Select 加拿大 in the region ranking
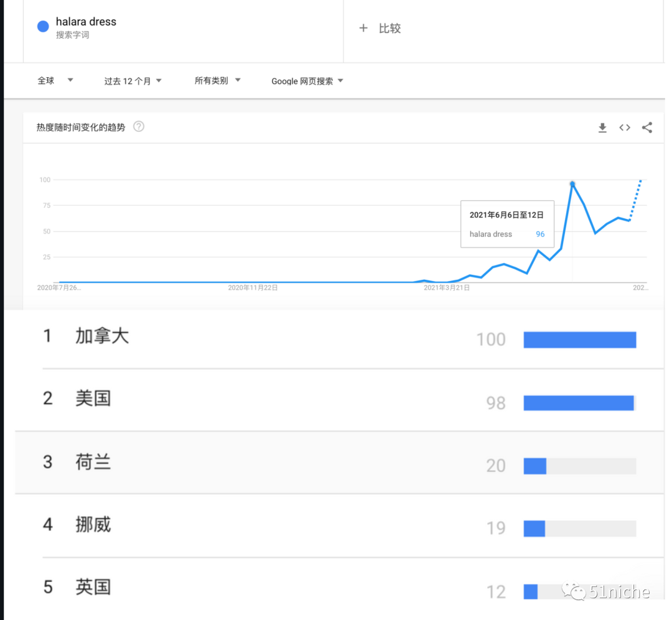The image size is (672, 620). [x=103, y=336]
